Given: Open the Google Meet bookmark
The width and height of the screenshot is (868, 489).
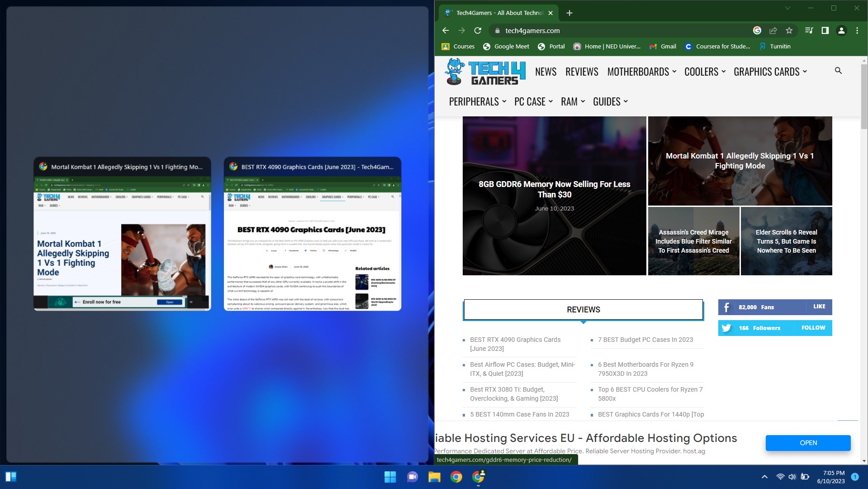Looking at the screenshot, I should click(x=506, y=46).
